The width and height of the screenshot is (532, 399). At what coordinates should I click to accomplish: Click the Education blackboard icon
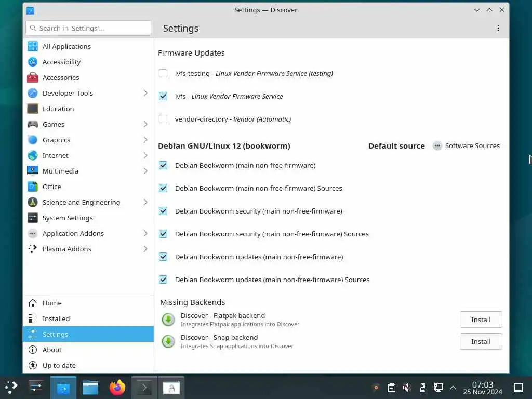point(33,109)
